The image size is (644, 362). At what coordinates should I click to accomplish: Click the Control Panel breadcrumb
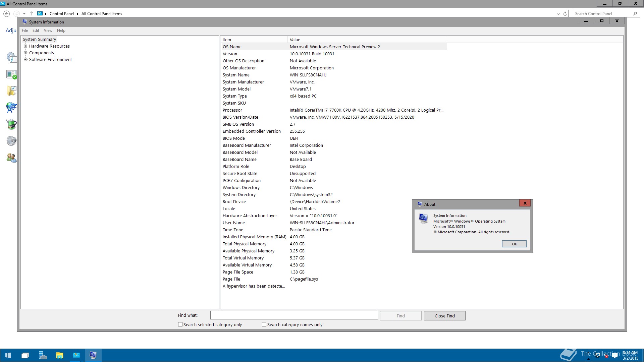coord(61,14)
